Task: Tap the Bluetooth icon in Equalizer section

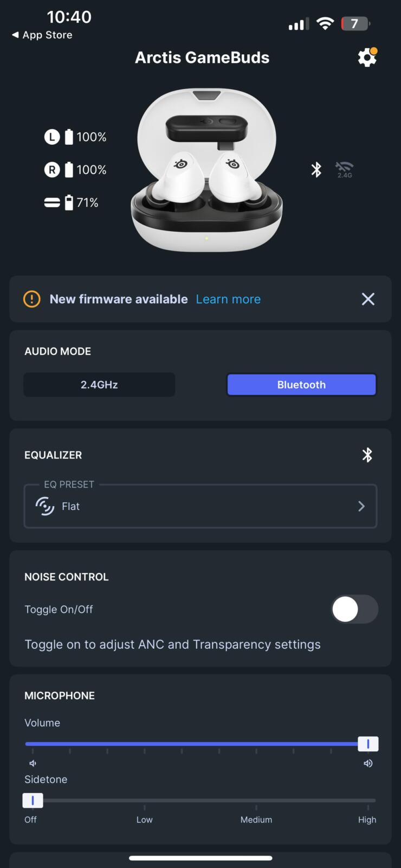Action: tap(367, 455)
